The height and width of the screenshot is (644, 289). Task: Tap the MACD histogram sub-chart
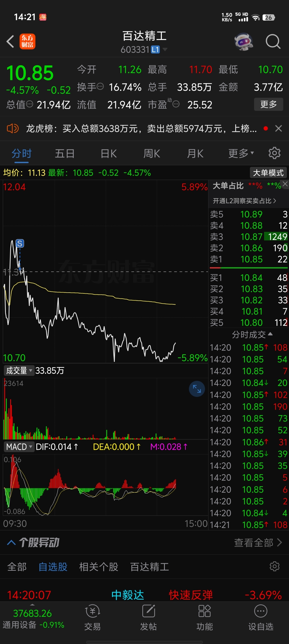coord(105,485)
